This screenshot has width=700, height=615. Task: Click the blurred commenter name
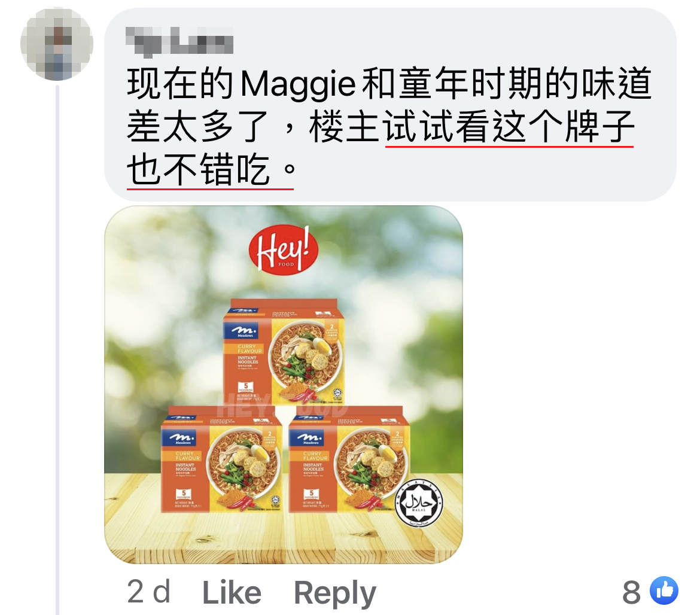click(x=179, y=41)
